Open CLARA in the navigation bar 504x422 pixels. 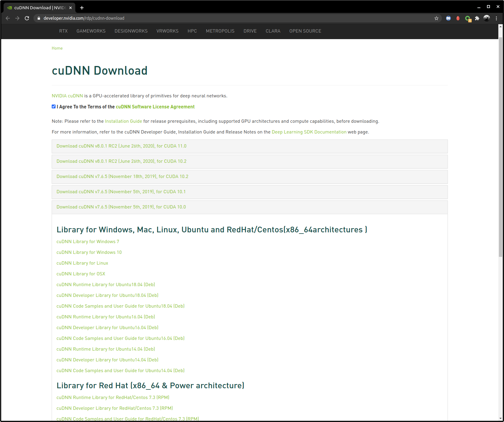click(x=273, y=31)
